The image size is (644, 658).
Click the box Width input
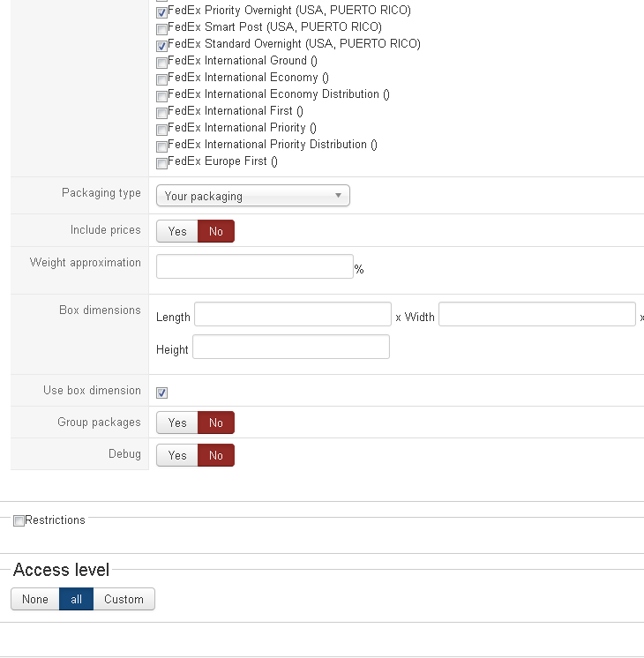pyautogui.click(x=536, y=315)
